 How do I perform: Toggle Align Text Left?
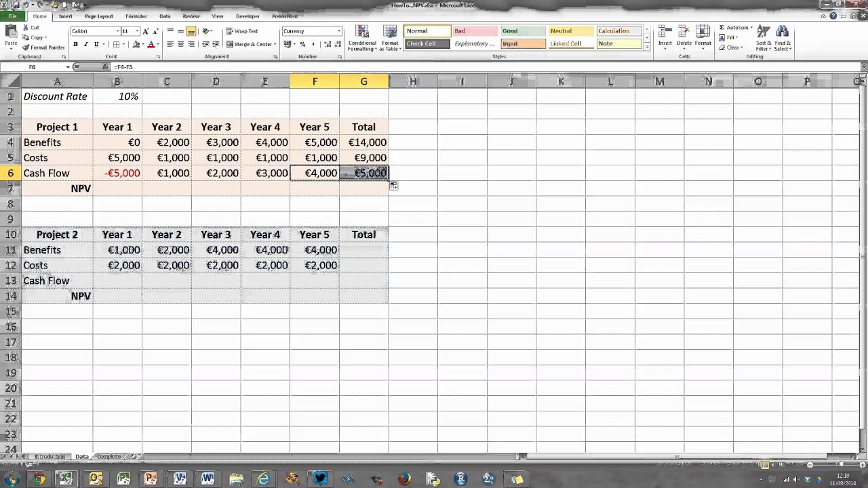click(x=170, y=44)
